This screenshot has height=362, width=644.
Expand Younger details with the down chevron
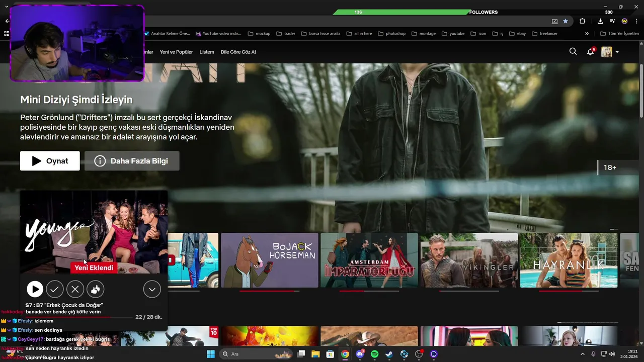point(152,289)
